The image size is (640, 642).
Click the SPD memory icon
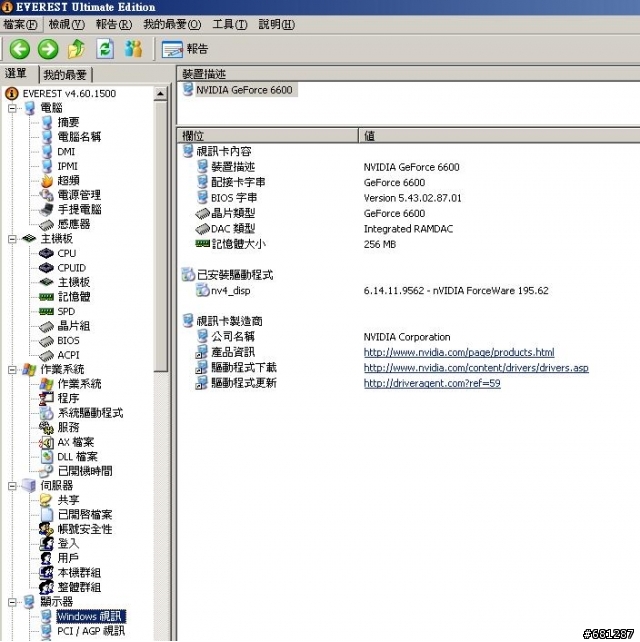click(x=46, y=312)
